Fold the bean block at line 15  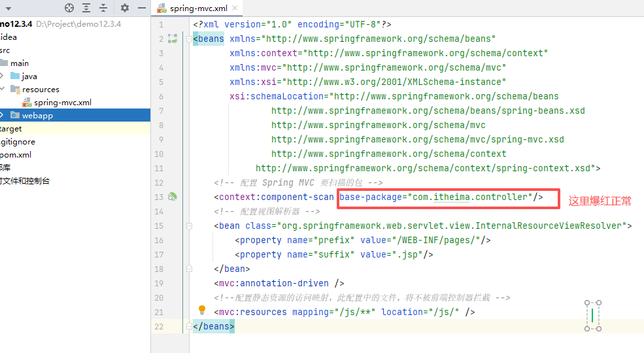click(190, 226)
